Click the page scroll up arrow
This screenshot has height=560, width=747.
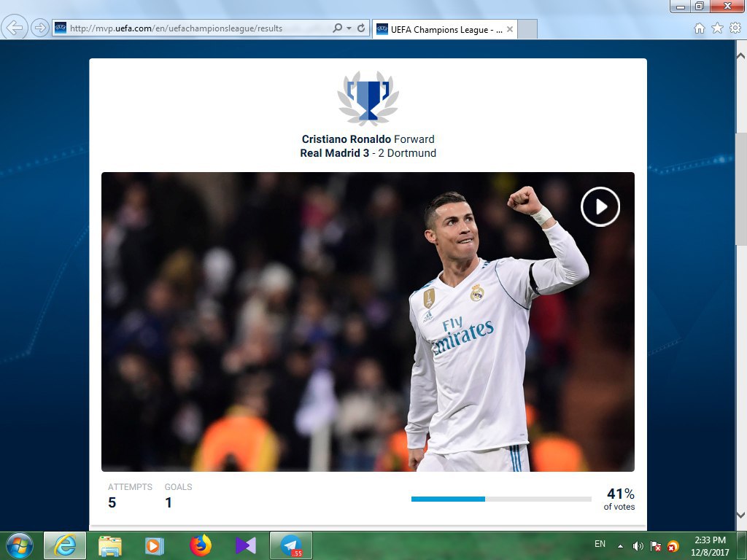741,55
